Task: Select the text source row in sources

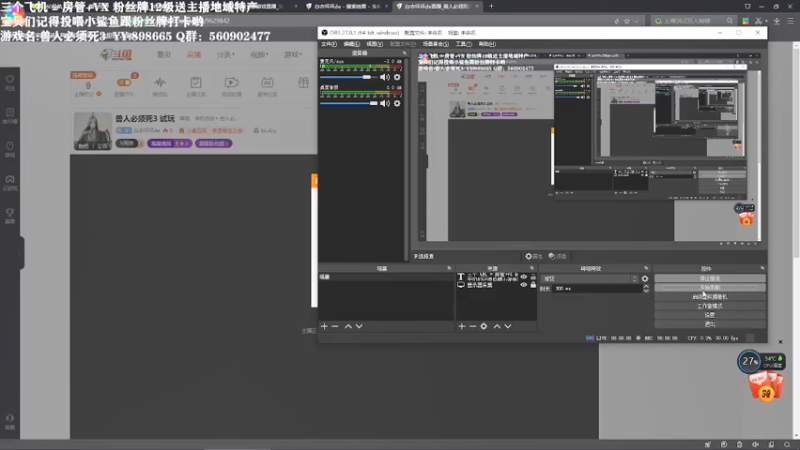Action: coord(496,277)
